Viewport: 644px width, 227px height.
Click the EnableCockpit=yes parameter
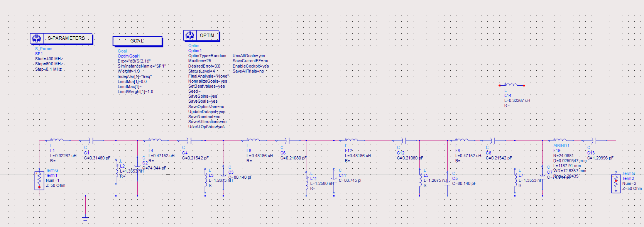[x=251, y=66]
